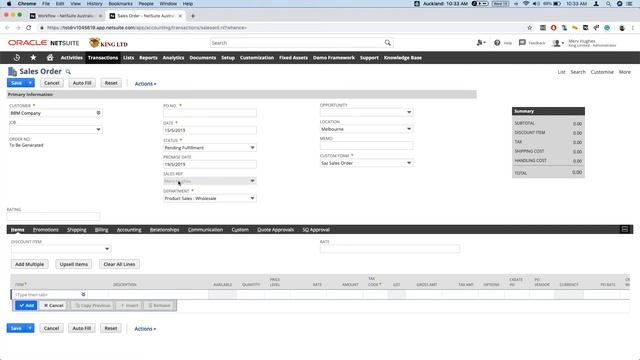Open the Feedback speech bubble icon
Image resolution: width=640 pixels, height=360 pixels.
(522, 42)
